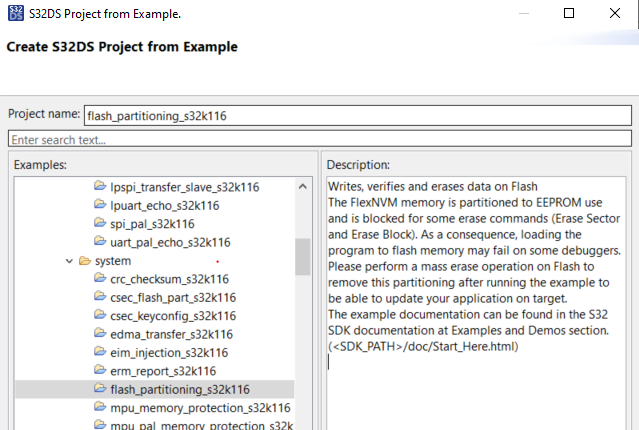639x430 pixels.
Task: Choose csec_flash_part_s32k116 example
Action: (x=173, y=298)
